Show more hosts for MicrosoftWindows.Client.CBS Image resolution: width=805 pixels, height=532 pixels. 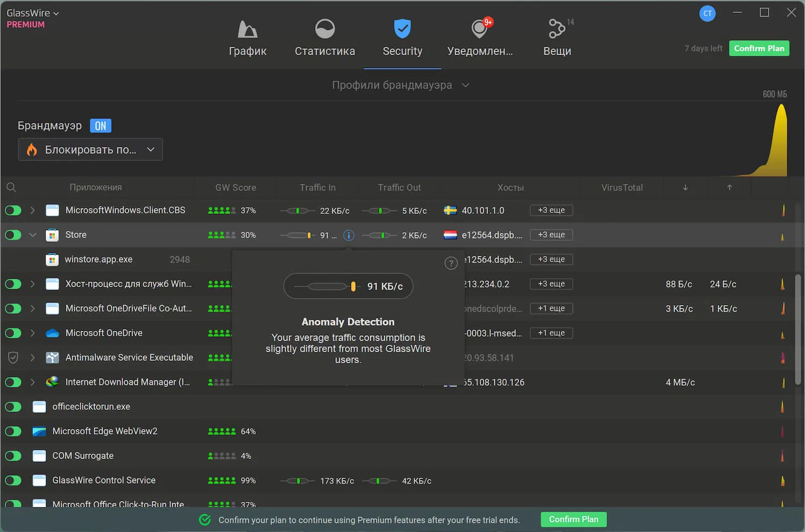[x=551, y=210]
